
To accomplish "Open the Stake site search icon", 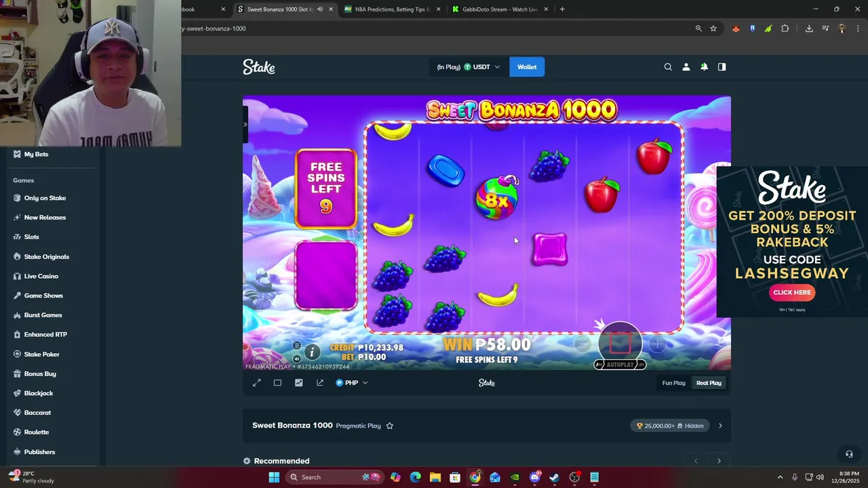I will (x=668, y=67).
